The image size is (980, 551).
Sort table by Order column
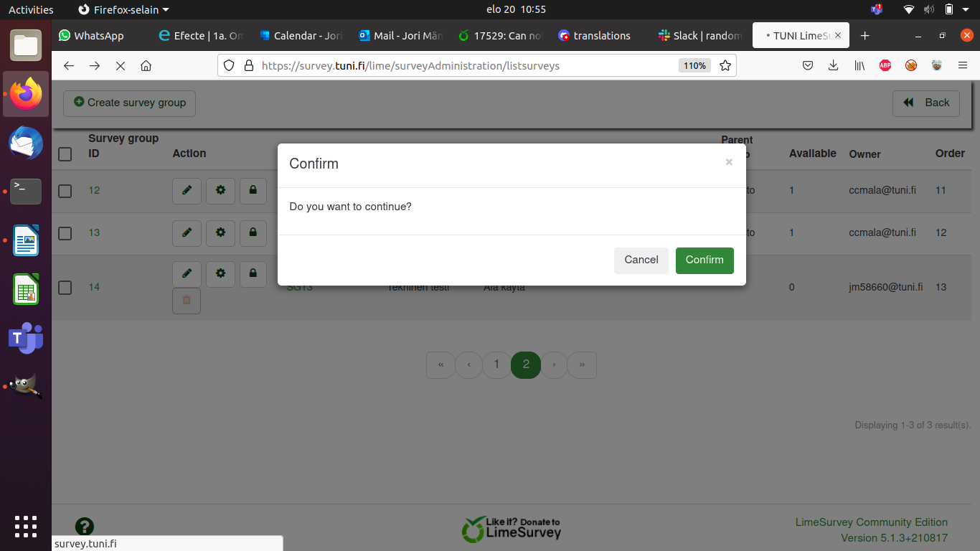coord(950,154)
